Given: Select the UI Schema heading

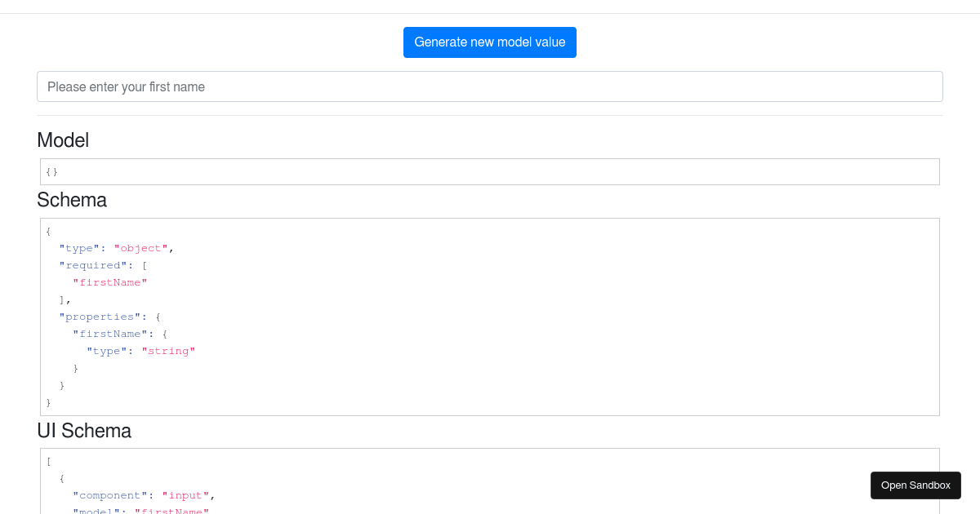Looking at the screenshot, I should (84, 431).
